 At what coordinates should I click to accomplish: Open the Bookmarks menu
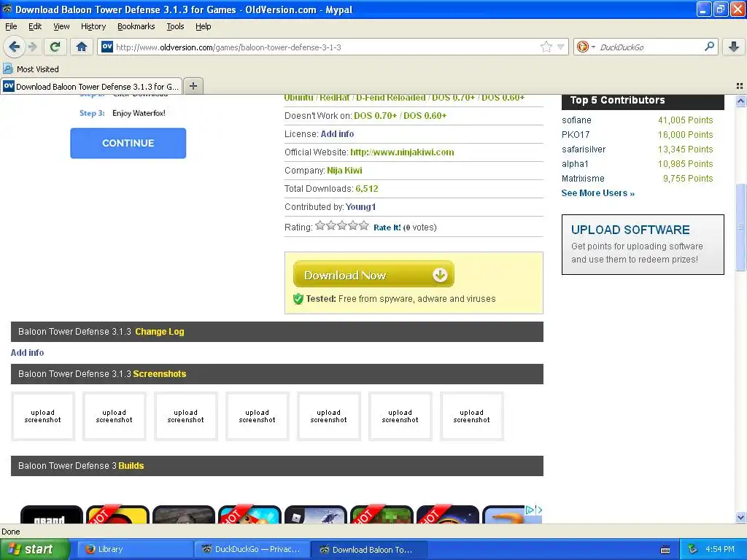point(136,26)
